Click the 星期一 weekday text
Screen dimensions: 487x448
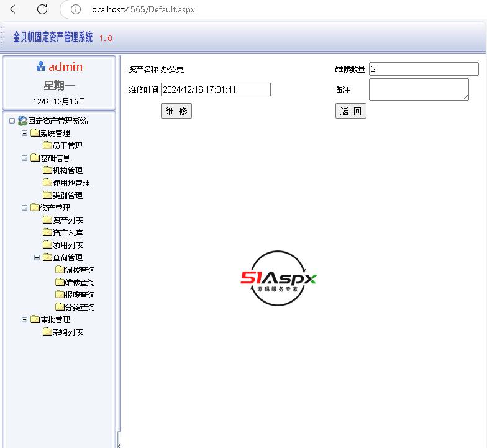59,85
